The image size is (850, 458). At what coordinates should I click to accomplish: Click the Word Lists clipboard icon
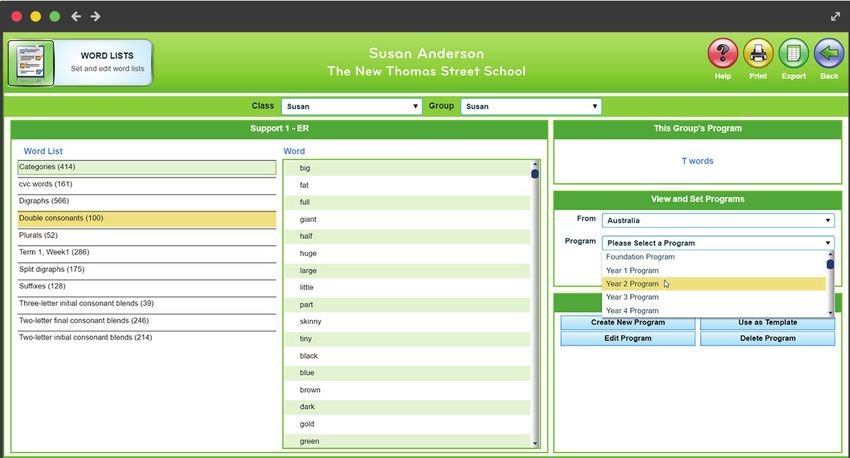31,63
